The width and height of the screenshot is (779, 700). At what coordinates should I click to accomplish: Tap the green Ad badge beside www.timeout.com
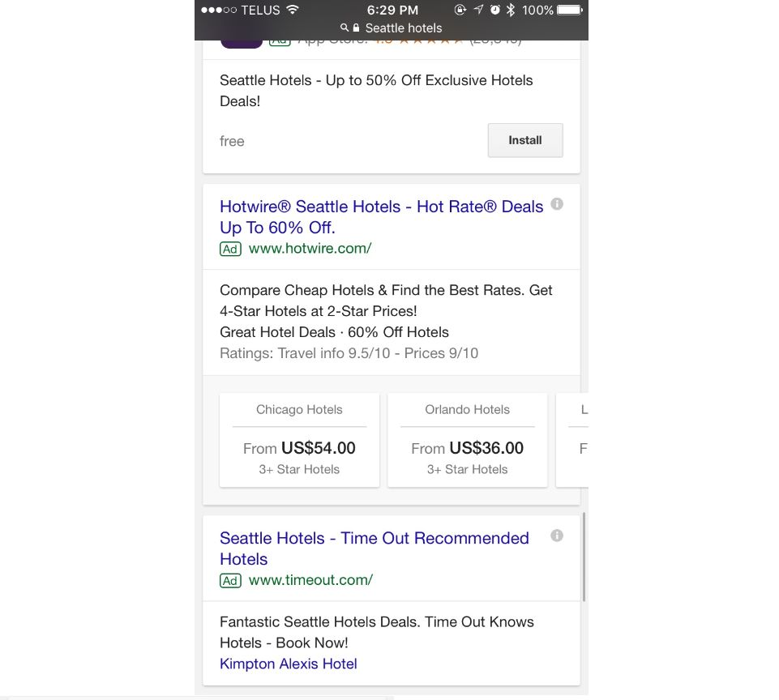pyautogui.click(x=230, y=581)
